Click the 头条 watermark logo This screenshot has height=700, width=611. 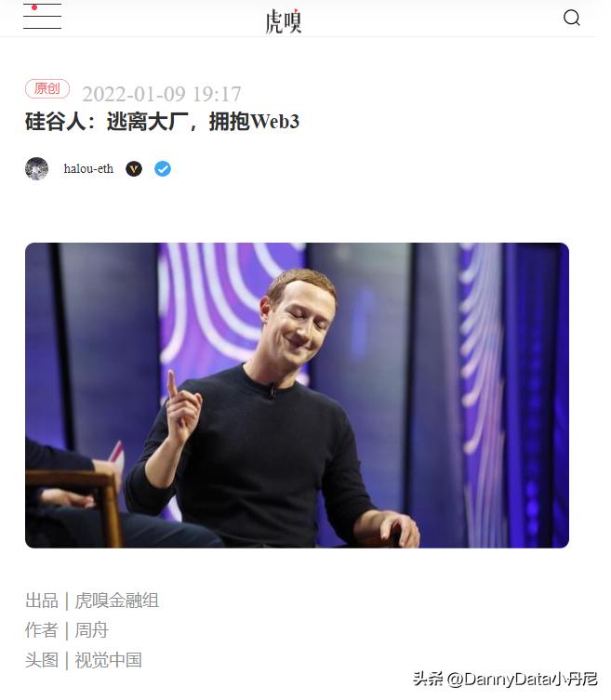point(428,679)
